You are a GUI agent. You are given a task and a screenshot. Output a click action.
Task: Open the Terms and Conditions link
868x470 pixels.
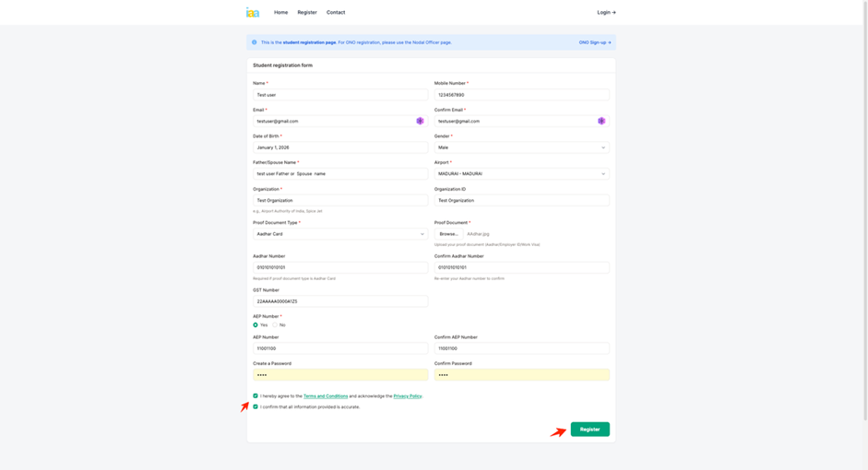click(x=326, y=396)
